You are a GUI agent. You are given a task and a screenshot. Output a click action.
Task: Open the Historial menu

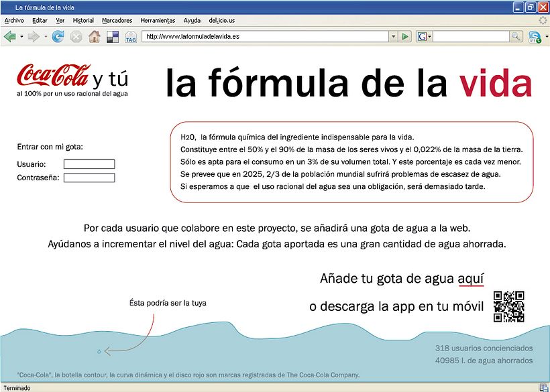[83, 20]
